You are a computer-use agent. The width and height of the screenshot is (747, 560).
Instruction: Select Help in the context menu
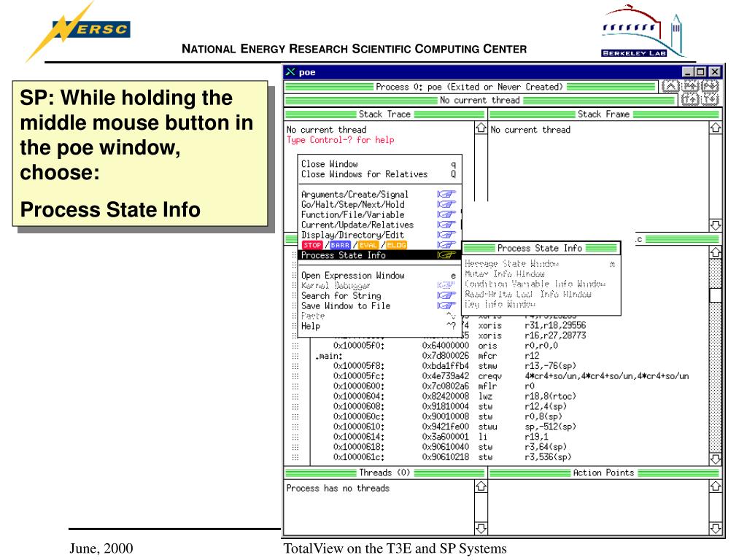(x=379, y=326)
